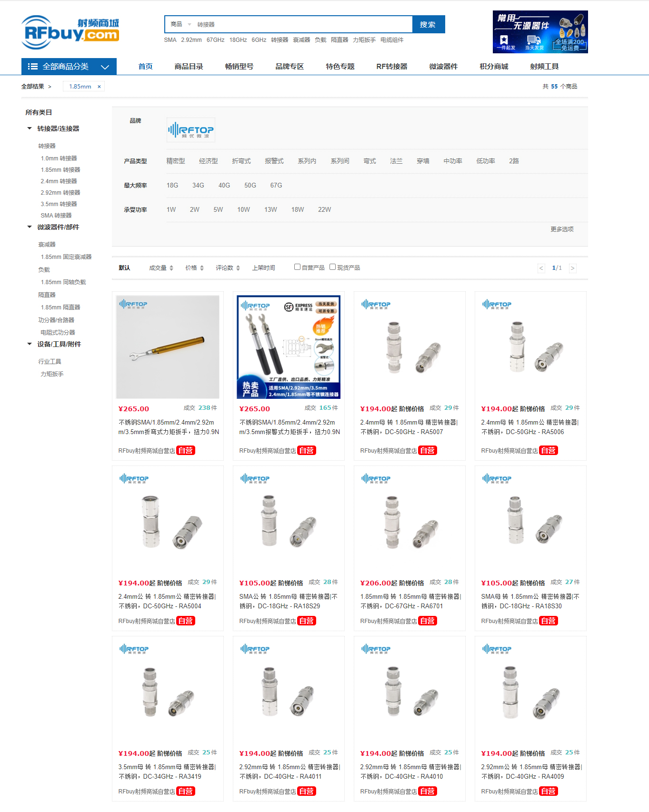Open RA4011 adapter product image
Image resolution: width=649 pixels, height=812 pixels.
pyautogui.click(x=289, y=692)
